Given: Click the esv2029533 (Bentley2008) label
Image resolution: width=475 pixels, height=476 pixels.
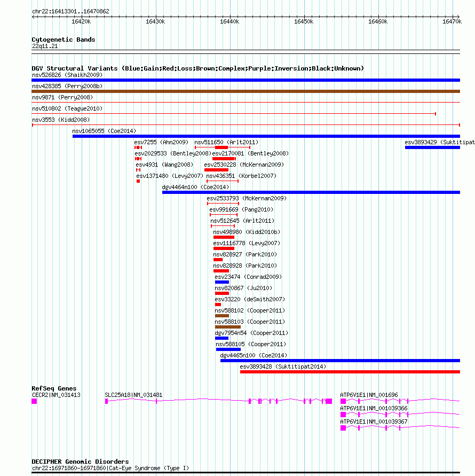Looking at the screenshot, I should 173,154.
